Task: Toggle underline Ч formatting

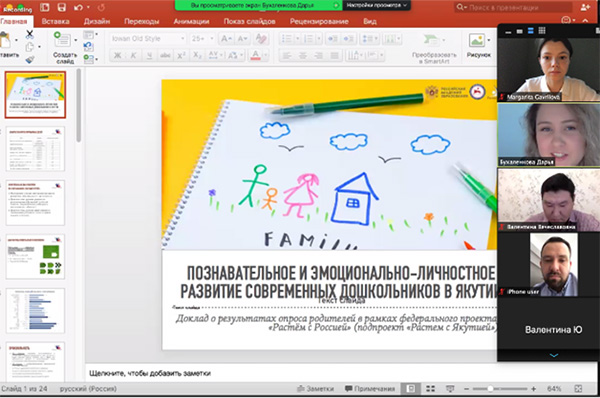Action: [x=149, y=55]
